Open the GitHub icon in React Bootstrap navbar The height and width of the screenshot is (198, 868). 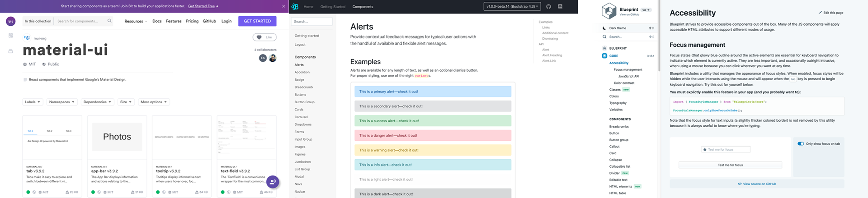tap(548, 6)
